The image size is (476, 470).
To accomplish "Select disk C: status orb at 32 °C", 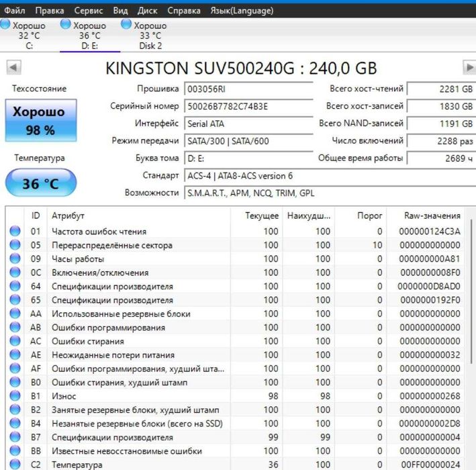I will [x=5, y=25].
